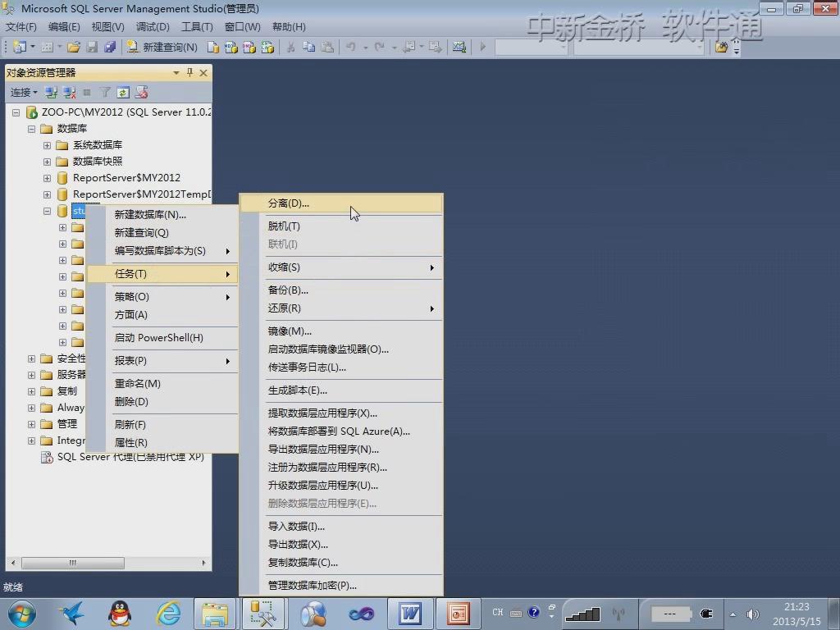The height and width of the screenshot is (630, 840).
Task: Click the Copy toolbar icon
Action: [x=309, y=47]
